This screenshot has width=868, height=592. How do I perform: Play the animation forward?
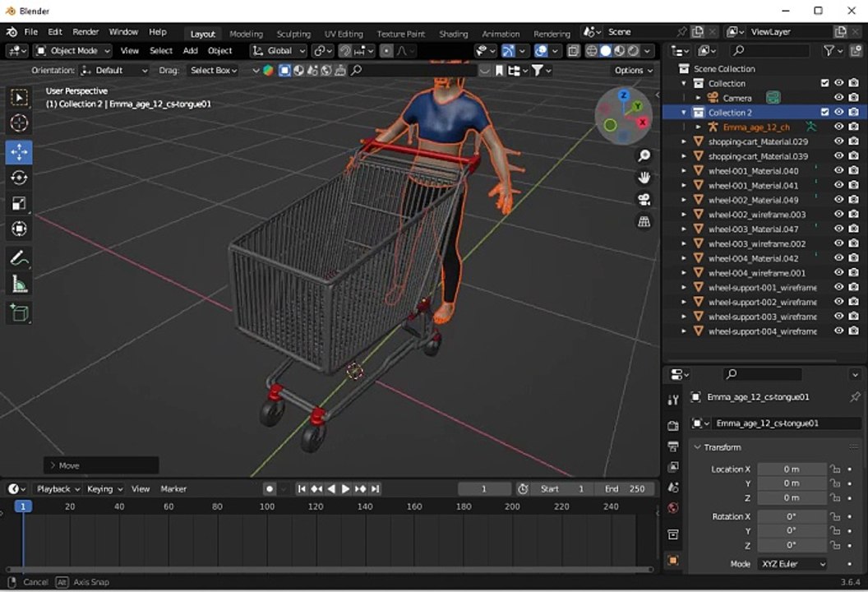point(345,489)
